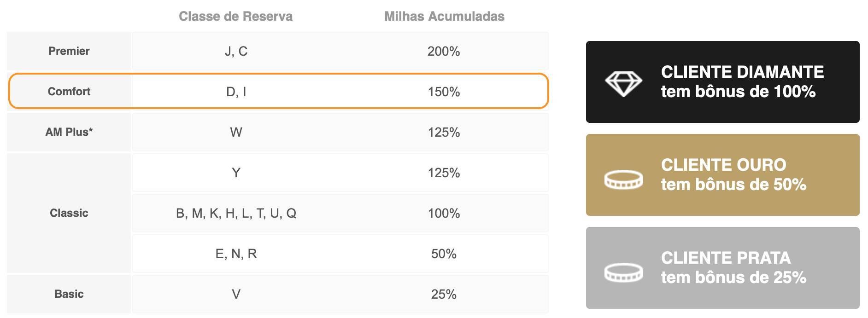Click the AM Plus* row label
This screenshot has width=868, height=318.
pyautogui.click(x=69, y=132)
